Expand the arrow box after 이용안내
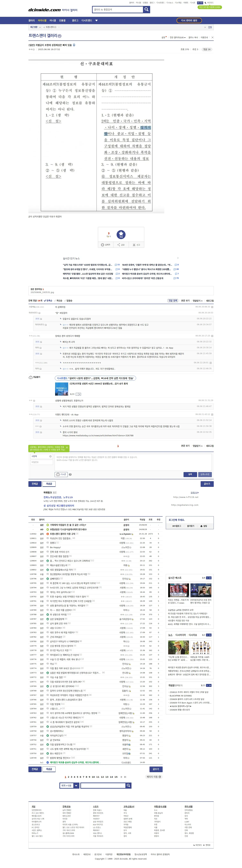The width and height of the screenshot is (242, 868). (212, 37)
